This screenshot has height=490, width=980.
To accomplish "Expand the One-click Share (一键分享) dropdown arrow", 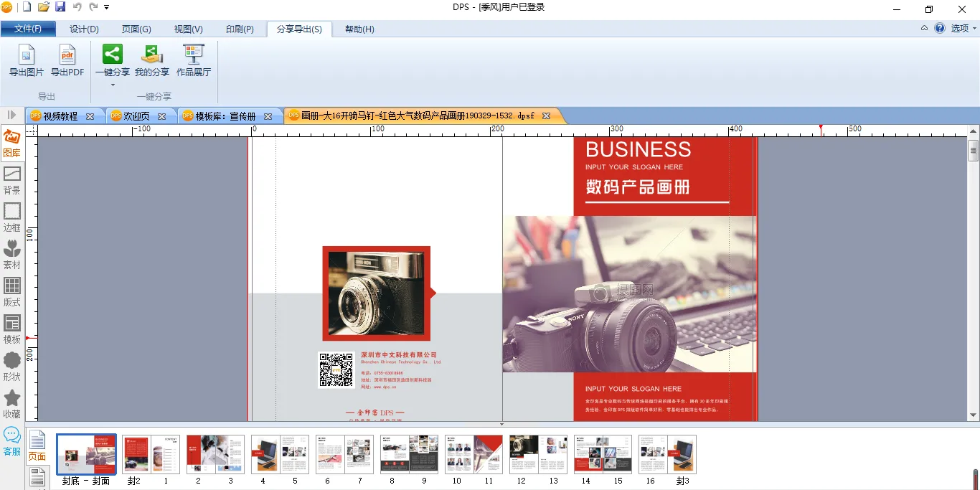I will click(113, 85).
